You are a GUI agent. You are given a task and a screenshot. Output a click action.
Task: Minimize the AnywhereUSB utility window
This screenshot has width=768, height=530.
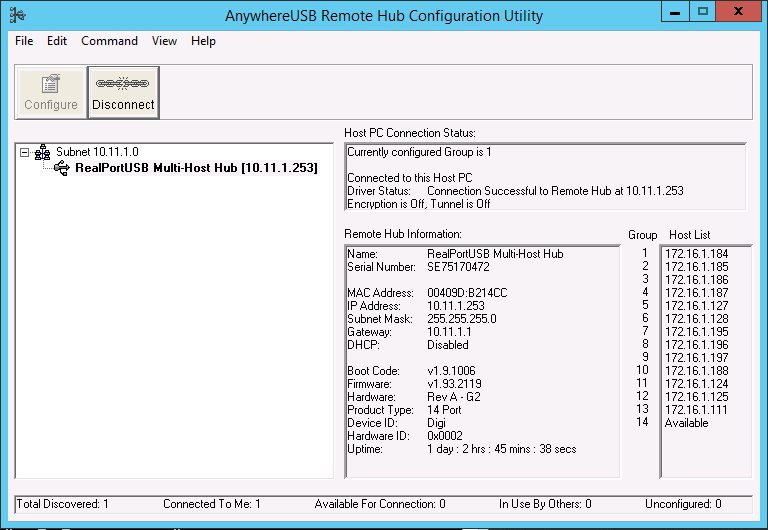(675, 11)
